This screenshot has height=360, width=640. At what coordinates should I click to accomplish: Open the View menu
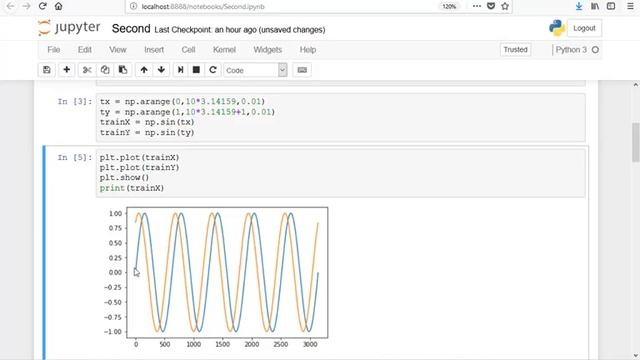click(118, 50)
